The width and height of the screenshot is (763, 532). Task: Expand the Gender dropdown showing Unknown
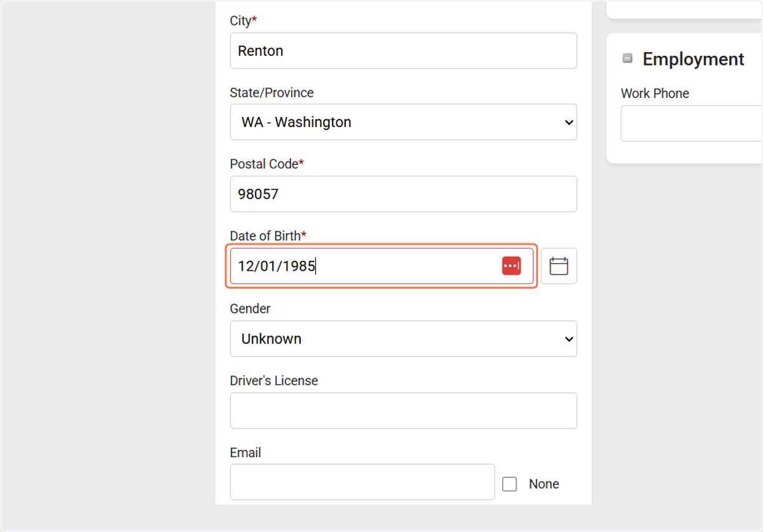coord(403,339)
